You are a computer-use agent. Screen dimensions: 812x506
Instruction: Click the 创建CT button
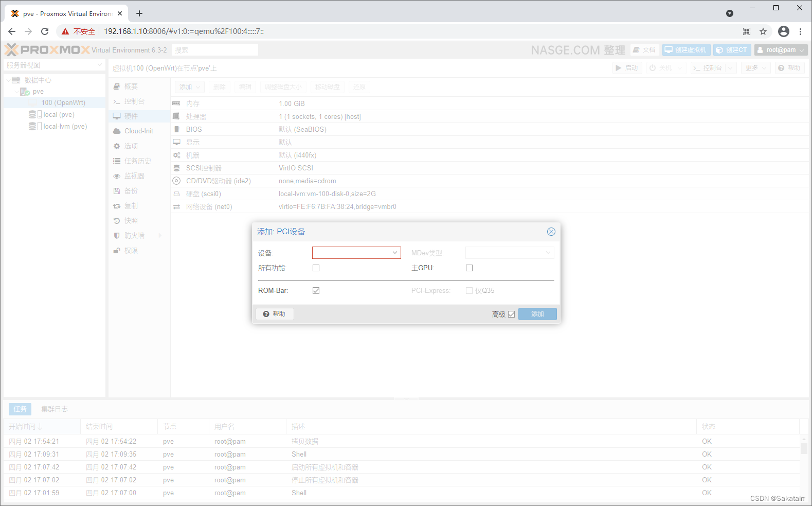click(x=732, y=50)
